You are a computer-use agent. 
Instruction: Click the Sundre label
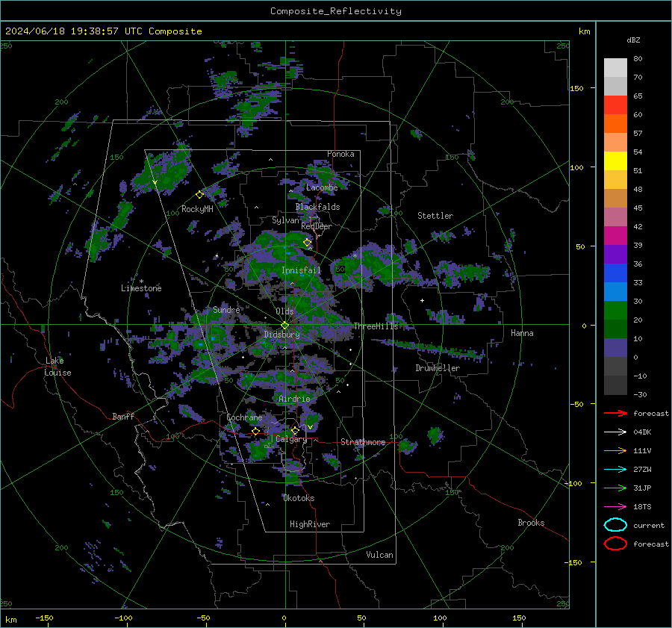(x=226, y=310)
